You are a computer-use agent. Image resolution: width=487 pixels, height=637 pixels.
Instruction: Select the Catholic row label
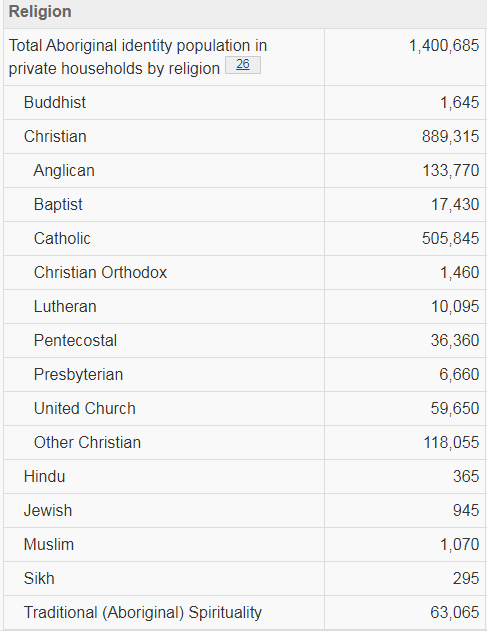tap(62, 238)
